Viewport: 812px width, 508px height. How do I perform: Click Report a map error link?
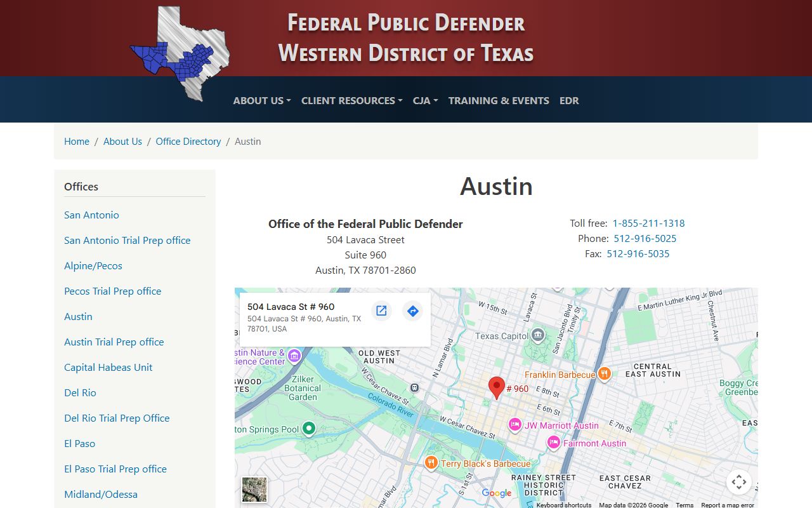tap(728, 505)
